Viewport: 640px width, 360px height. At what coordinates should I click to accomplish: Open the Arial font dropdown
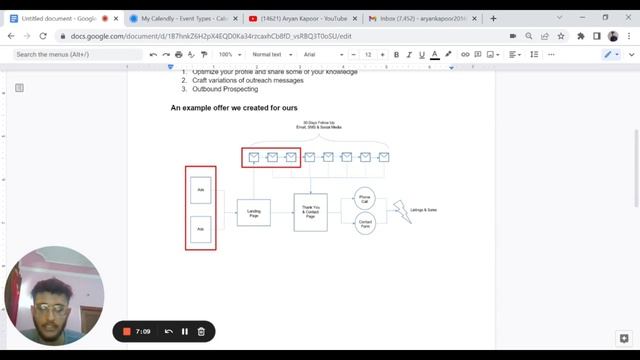pos(323,54)
